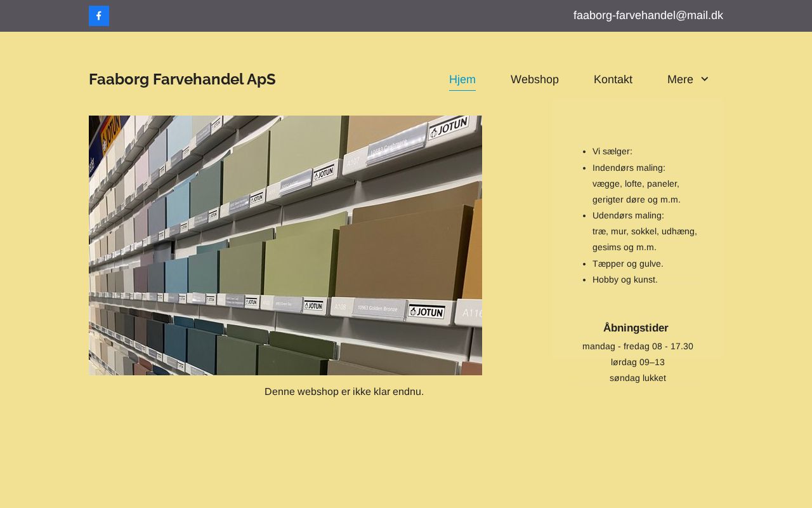Open the Kontakt menu item
Image resolution: width=812 pixels, height=508 pixels.
click(x=613, y=79)
